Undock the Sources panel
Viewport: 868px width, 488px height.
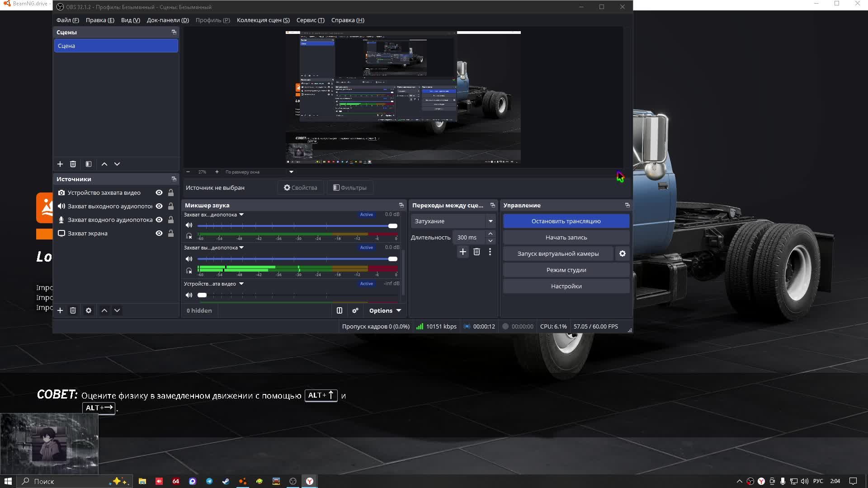[x=174, y=179]
